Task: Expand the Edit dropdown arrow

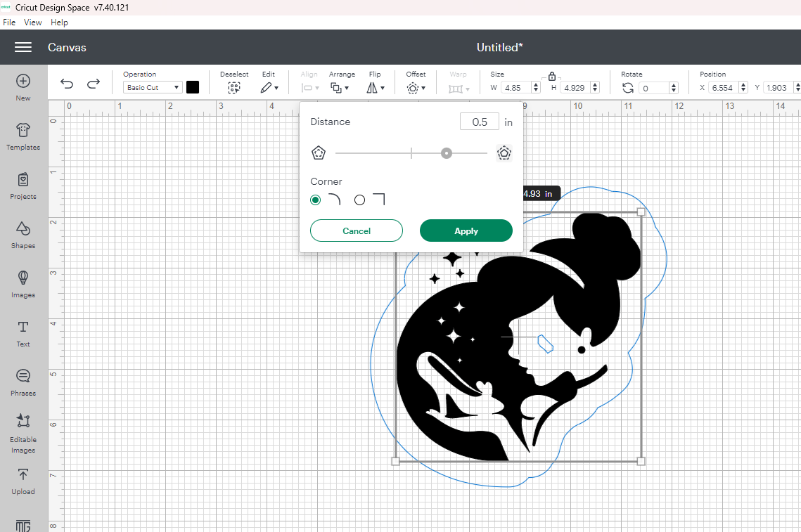Action: pos(276,89)
